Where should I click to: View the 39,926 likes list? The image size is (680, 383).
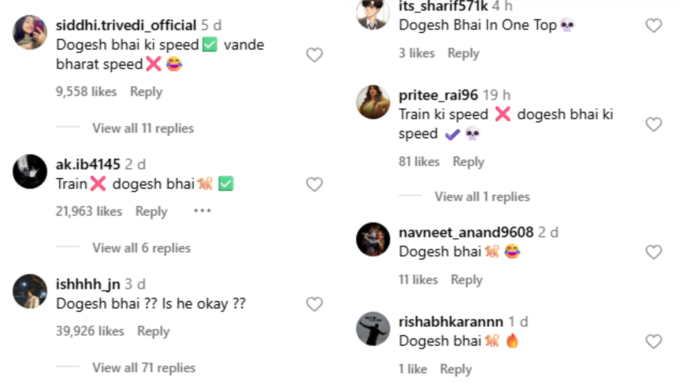tap(90, 331)
